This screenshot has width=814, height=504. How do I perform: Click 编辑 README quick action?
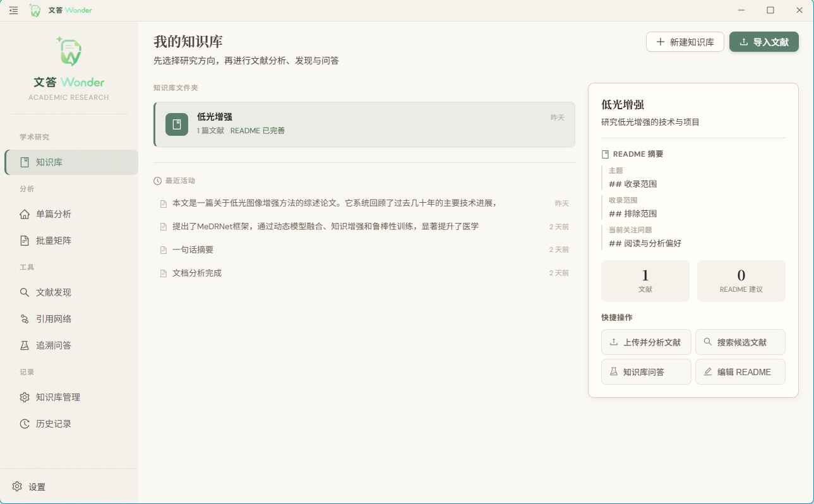[x=740, y=372]
